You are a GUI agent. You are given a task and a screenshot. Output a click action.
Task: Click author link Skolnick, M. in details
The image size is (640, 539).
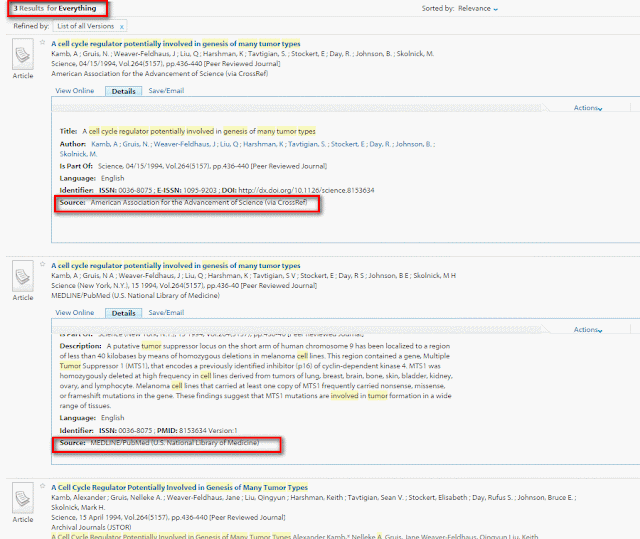[x=78, y=154]
